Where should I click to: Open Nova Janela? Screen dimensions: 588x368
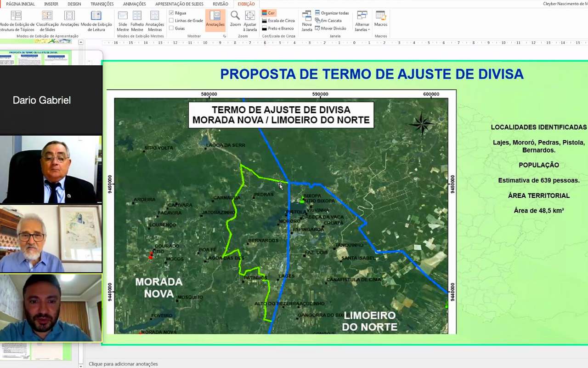306,21
